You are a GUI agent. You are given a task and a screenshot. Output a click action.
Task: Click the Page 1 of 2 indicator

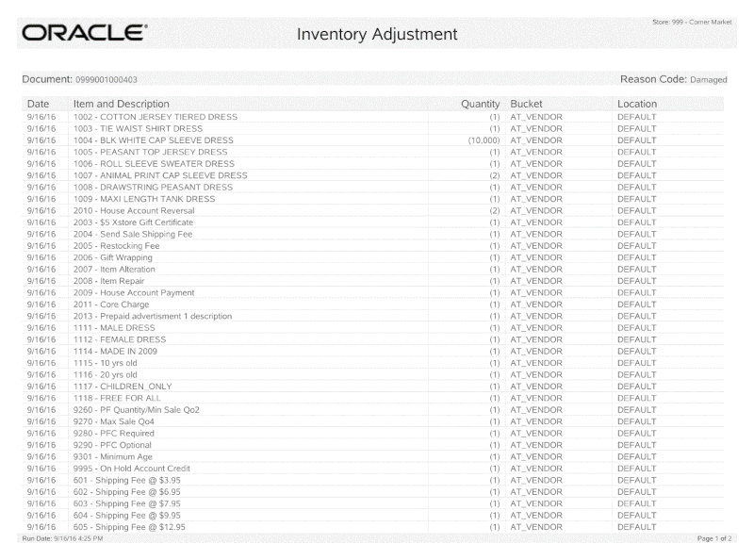pyautogui.click(x=714, y=538)
